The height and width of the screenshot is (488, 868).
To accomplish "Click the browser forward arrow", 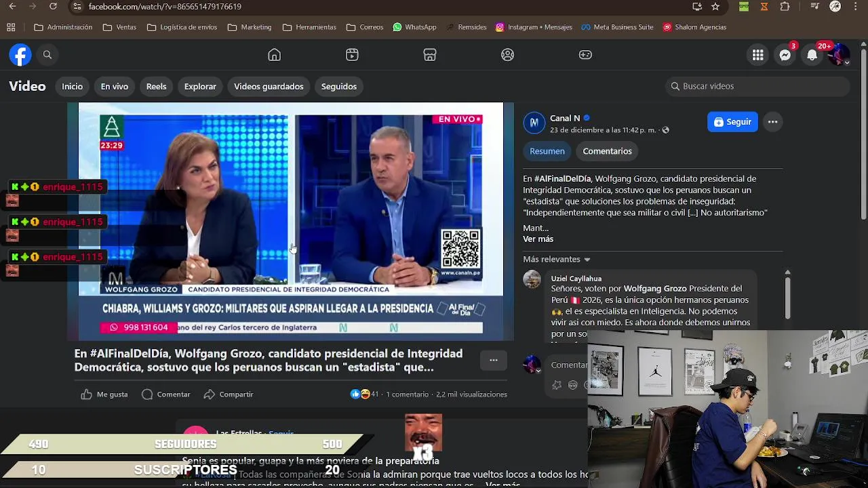I will click(33, 7).
